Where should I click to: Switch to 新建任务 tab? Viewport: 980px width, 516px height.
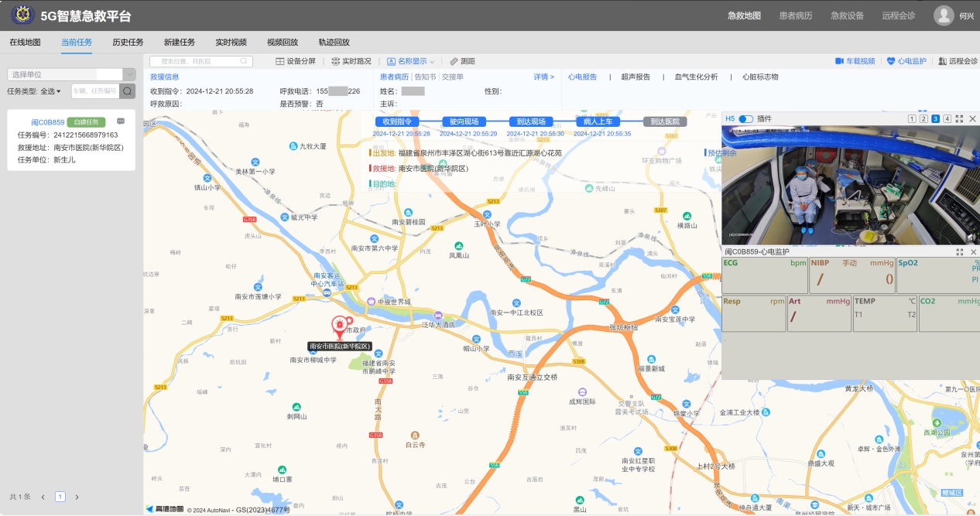coord(180,43)
